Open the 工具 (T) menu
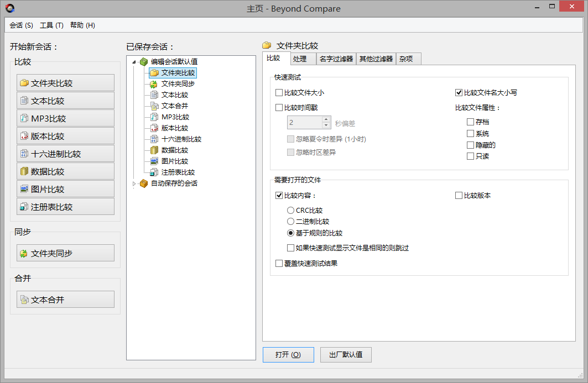The image size is (588, 383). (51, 25)
